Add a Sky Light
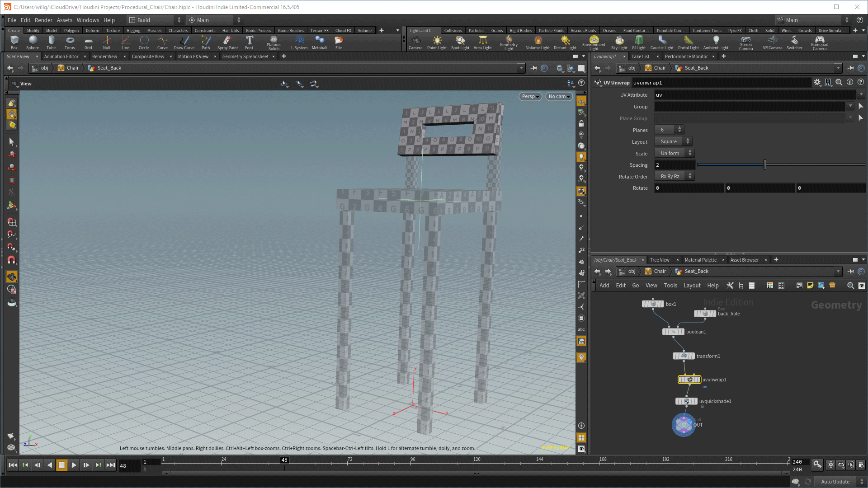This screenshot has height=488, width=868. 619,42
